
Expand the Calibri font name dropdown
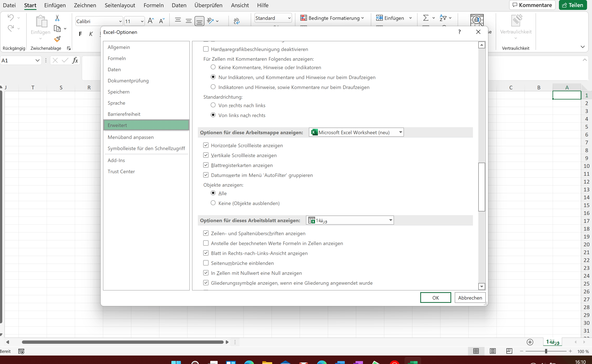120,21
